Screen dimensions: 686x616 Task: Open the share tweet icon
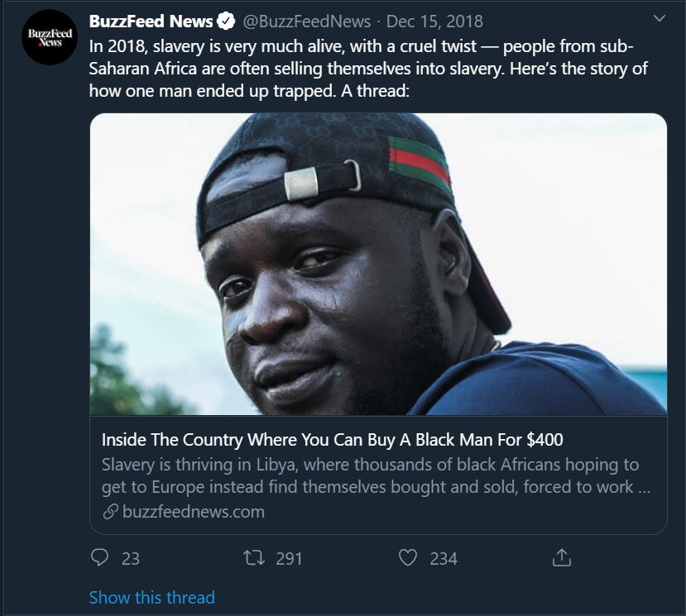tap(561, 558)
